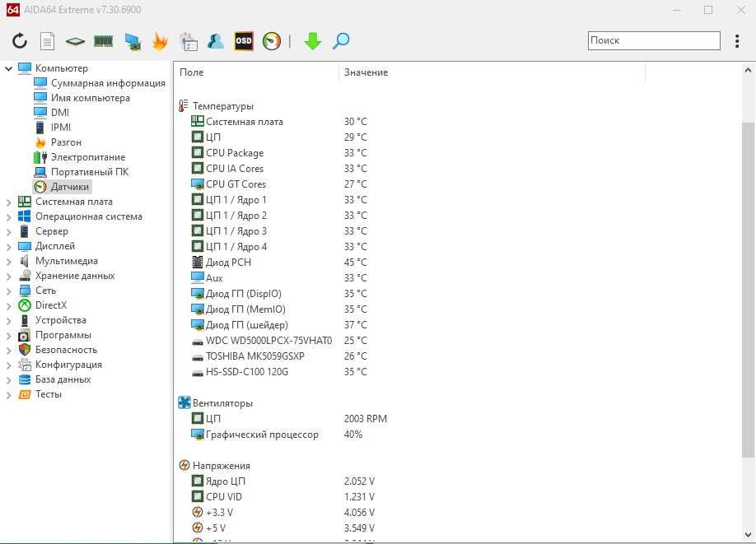Expand the Дисплей tree node
The width and height of the screenshot is (756, 544).
pyautogui.click(x=8, y=247)
